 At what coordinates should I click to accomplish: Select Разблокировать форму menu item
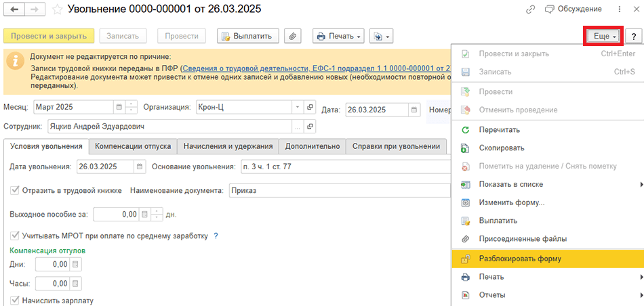coord(520,258)
